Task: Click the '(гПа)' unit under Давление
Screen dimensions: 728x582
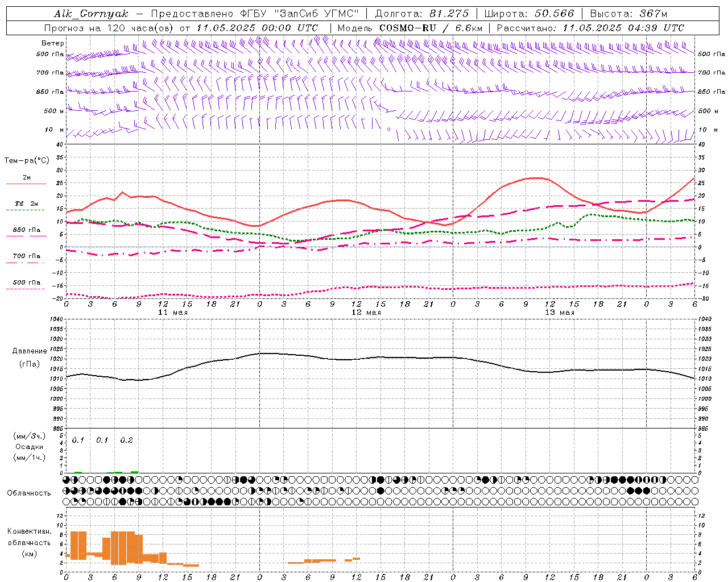Action: coord(30,364)
